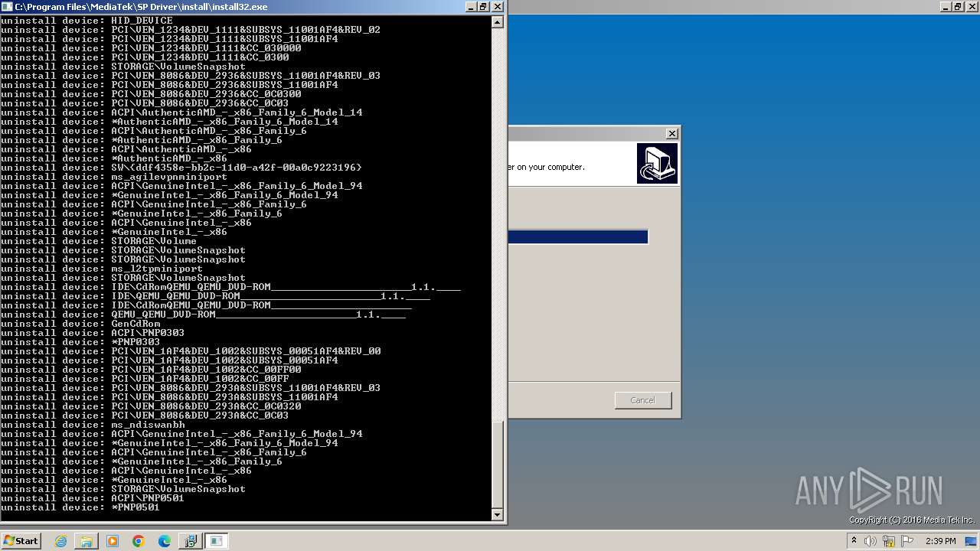Select the installer setup taskbar item
Screen dimensions: 980x551
coord(190,541)
